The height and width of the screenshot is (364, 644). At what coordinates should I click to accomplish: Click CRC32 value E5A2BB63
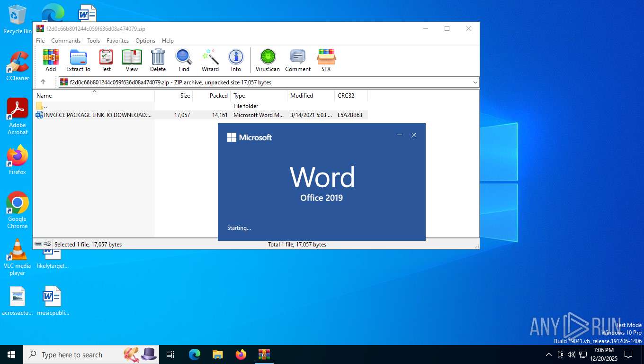pyautogui.click(x=350, y=115)
